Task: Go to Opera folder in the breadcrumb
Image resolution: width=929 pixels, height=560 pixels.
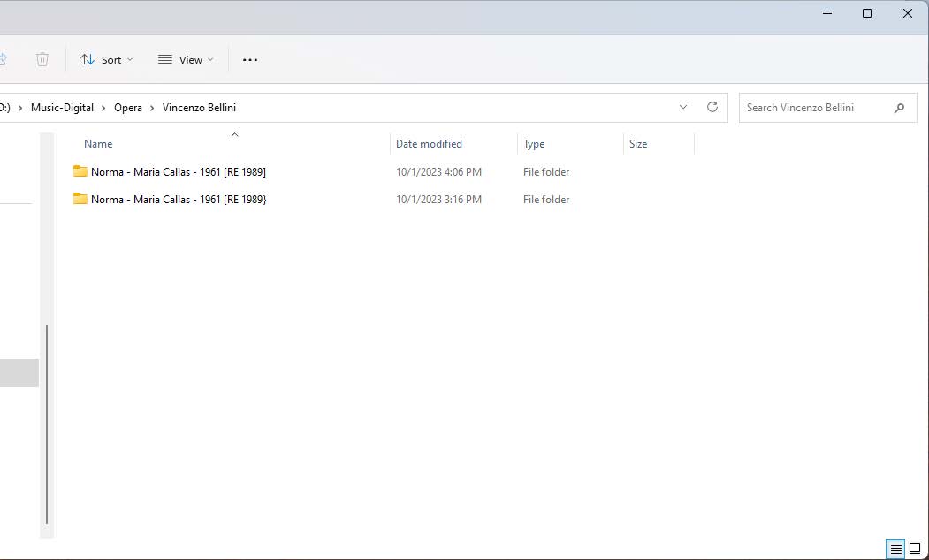Action: [x=128, y=108]
